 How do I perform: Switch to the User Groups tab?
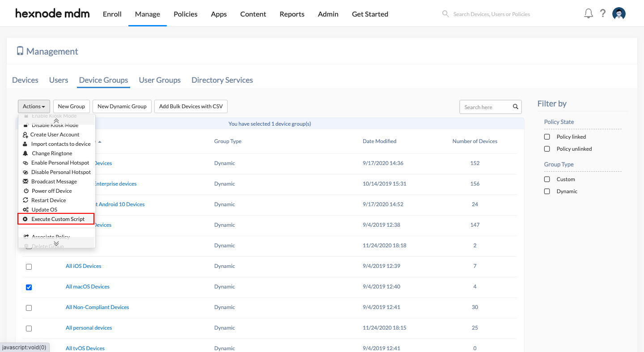pos(160,80)
